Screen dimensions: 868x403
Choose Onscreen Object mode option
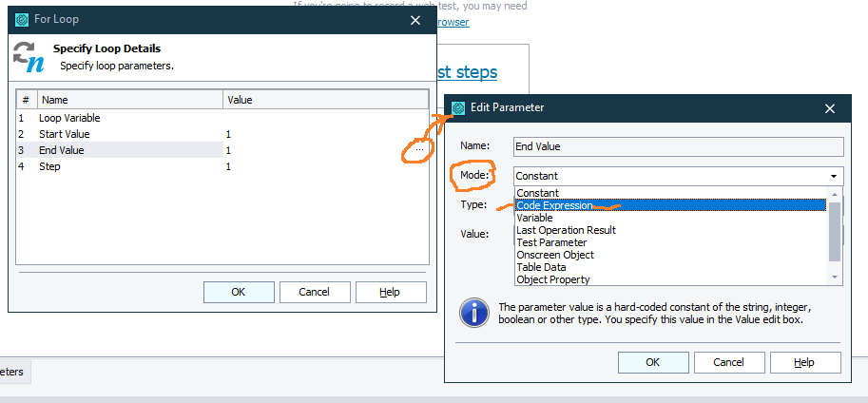(x=670, y=255)
